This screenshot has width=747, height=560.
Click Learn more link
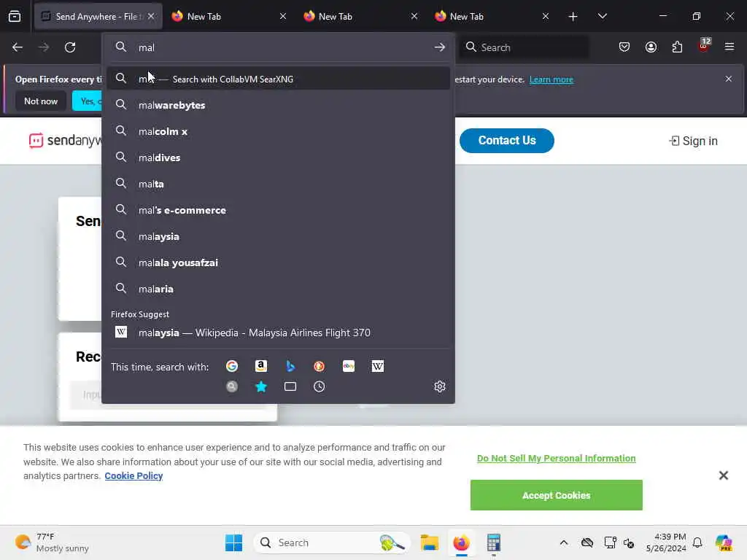point(551,79)
